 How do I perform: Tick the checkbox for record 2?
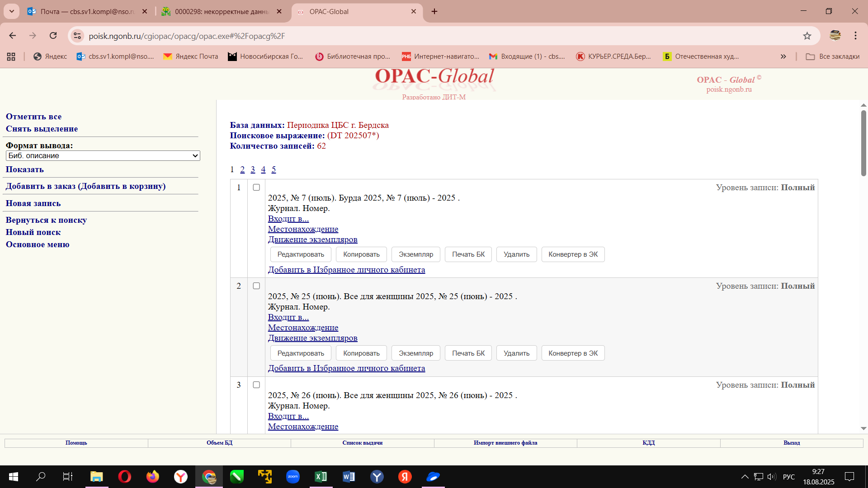tap(256, 286)
